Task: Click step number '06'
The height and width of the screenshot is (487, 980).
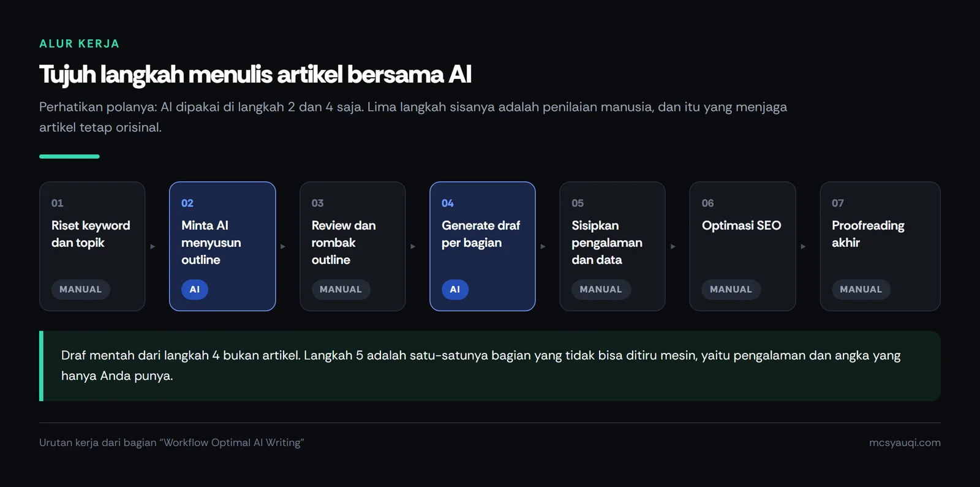Action: point(708,203)
